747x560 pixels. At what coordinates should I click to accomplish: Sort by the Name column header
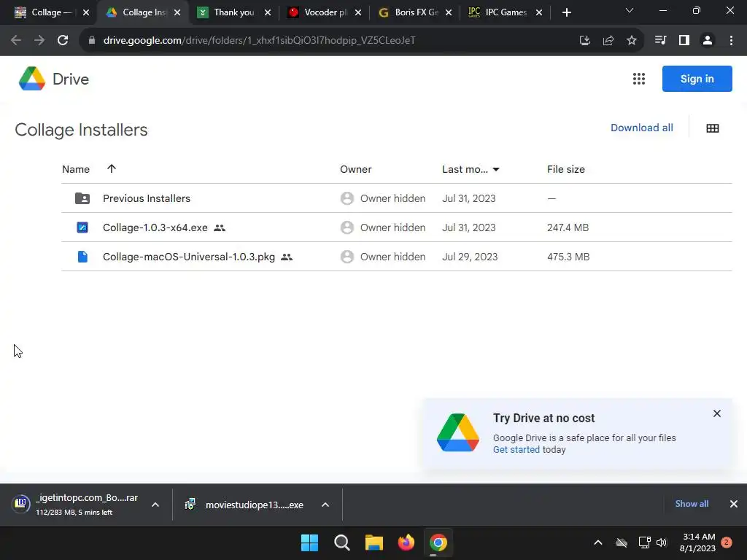76,169
